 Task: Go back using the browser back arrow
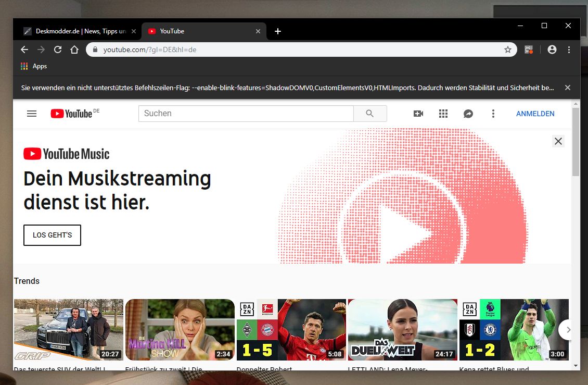(x=24, y=49)
